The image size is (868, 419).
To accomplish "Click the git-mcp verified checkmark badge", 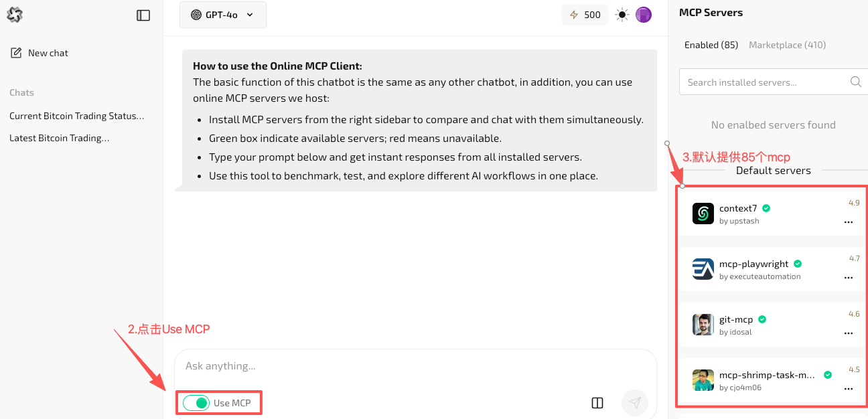I will (762, 319).
